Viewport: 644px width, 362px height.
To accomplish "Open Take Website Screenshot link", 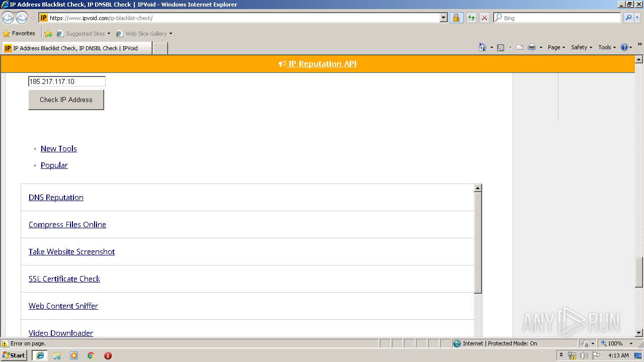I will [x=71, y=252].
